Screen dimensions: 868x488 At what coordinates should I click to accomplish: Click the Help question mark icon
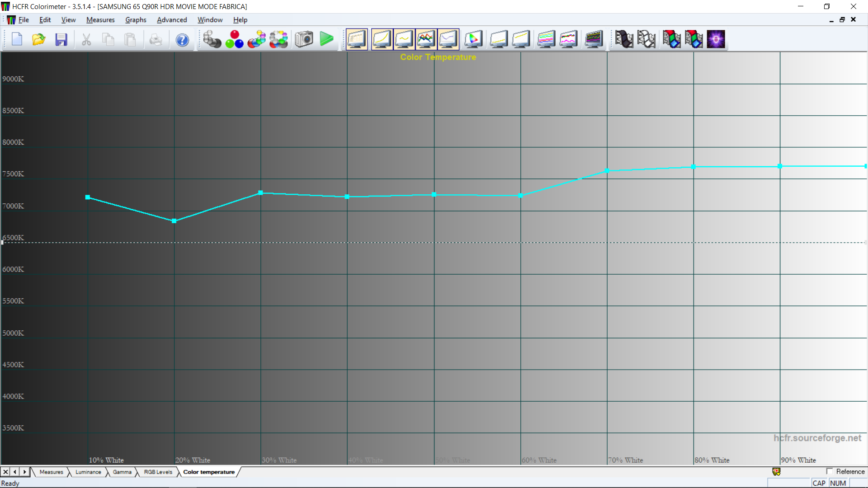182,40
